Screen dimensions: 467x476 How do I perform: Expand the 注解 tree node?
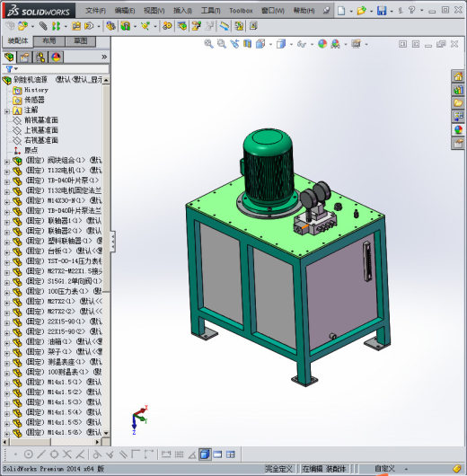point(6,111)
